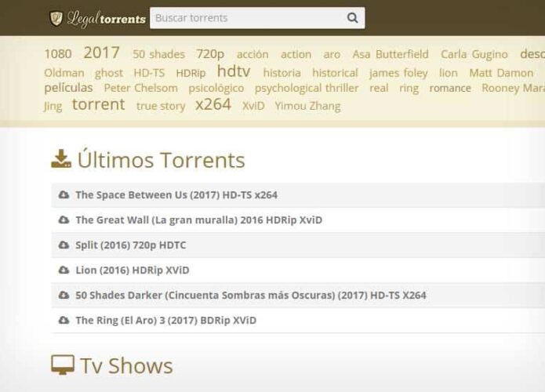Click the cloud icon for The Ring 3

[x=64, y=320]
